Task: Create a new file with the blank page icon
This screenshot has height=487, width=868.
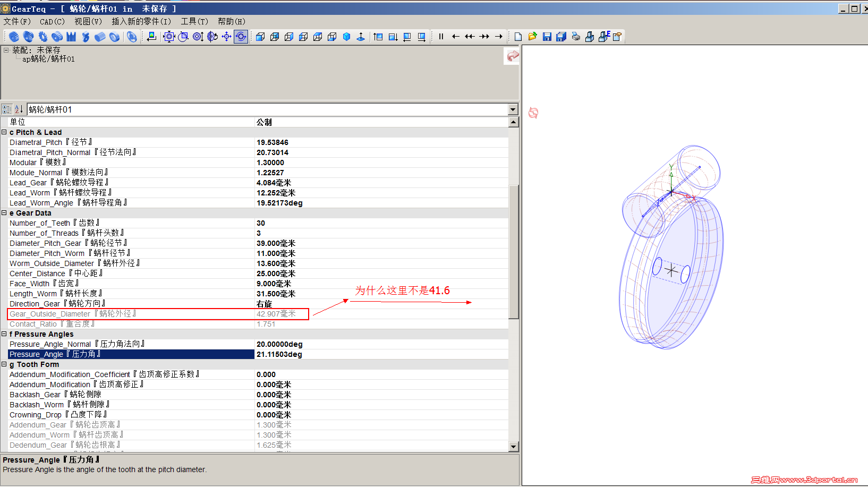Action: [x=518, y=37]
